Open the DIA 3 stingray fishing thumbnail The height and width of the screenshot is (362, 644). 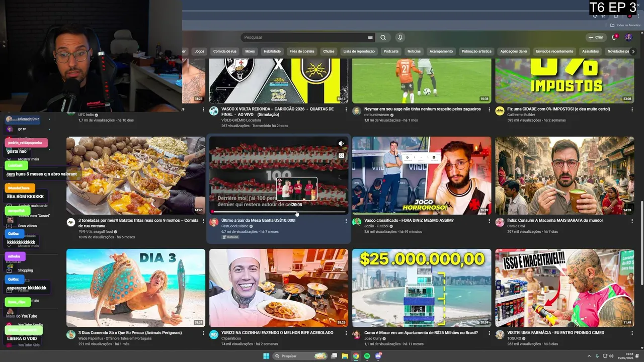click(136, 288)
